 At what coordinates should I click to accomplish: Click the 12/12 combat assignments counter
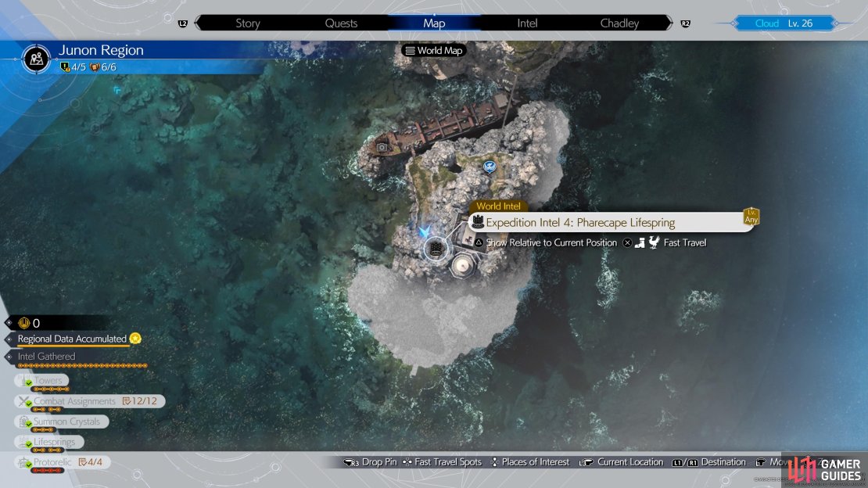click(x=140, y=401)
